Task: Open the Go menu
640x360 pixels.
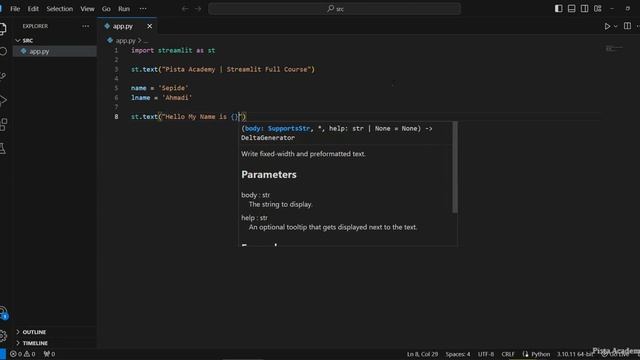Action: [106, 9]
